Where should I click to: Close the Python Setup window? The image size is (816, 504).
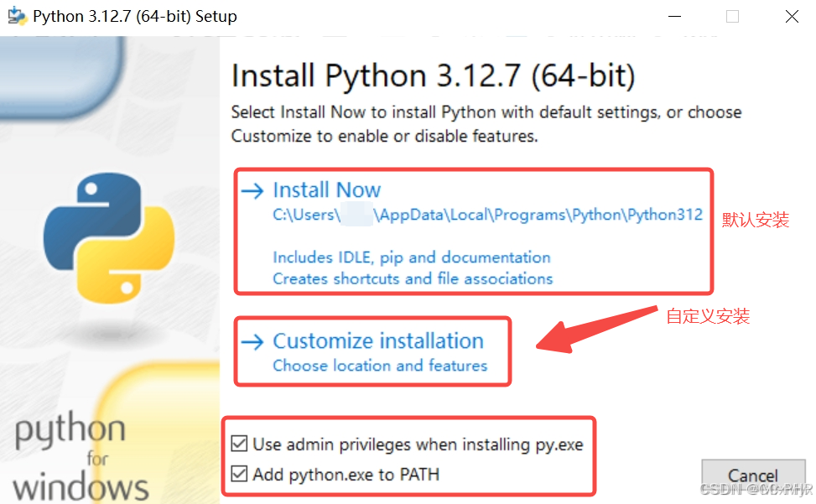click(792, 17)
